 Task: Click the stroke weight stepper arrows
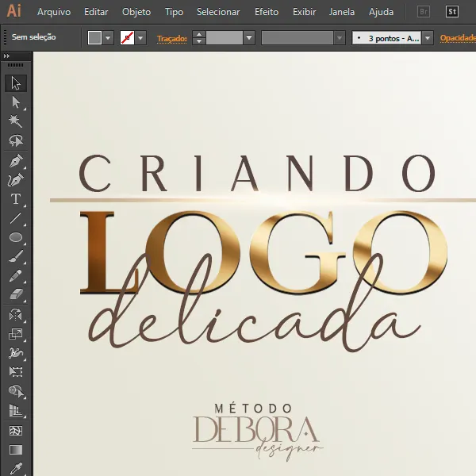(x=199, y=38)
